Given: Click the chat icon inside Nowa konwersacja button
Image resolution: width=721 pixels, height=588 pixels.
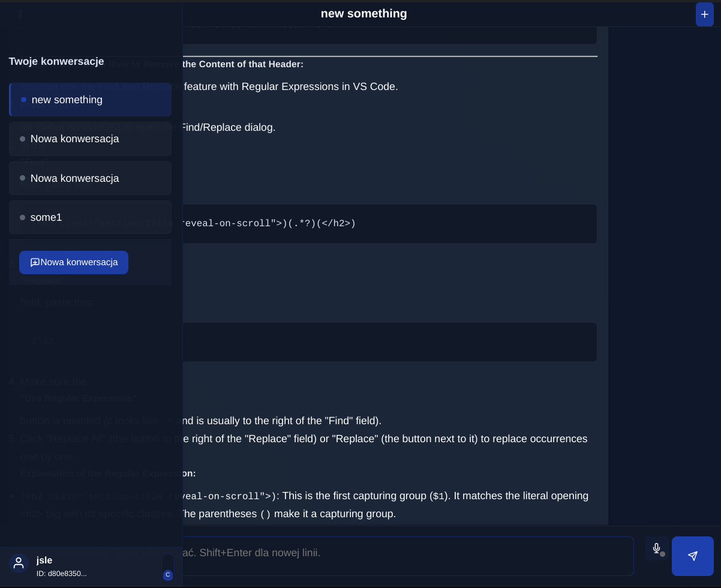Looking at the screenshot, I should 34,262.
